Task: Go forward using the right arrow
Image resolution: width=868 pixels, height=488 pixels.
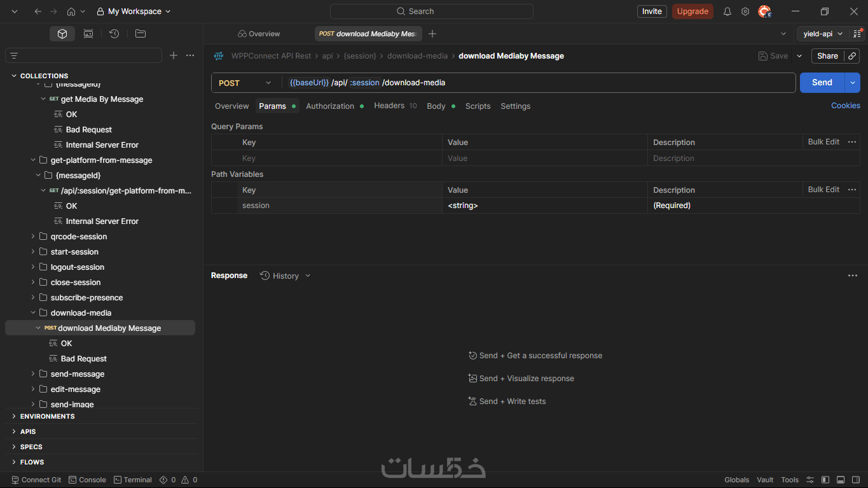Action: pyautogui.click(x=53, y=11)
